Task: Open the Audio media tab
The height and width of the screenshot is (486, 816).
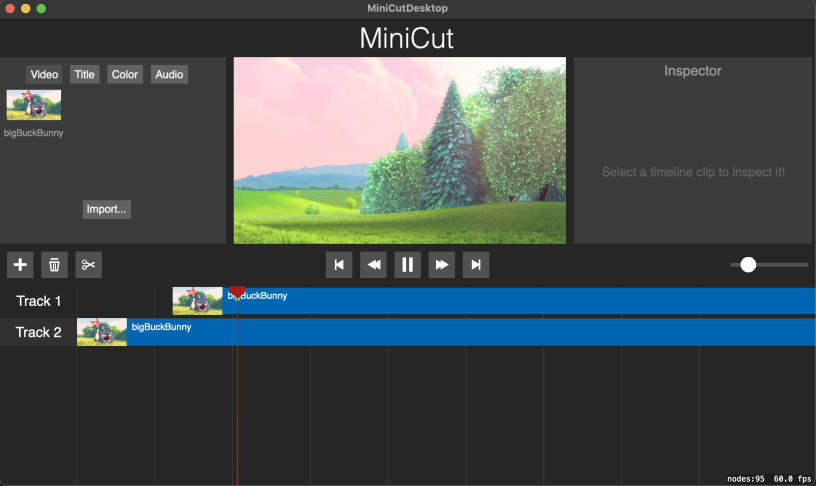Action: (169, 74)
